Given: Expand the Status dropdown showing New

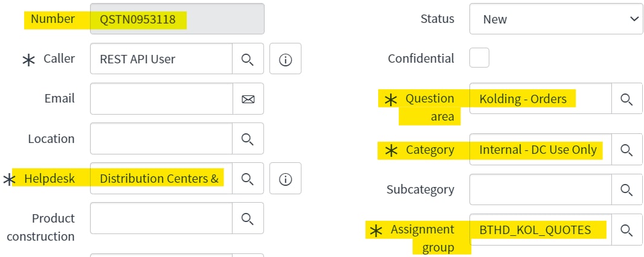Looking at the screenshot, I should pos(556,19).
